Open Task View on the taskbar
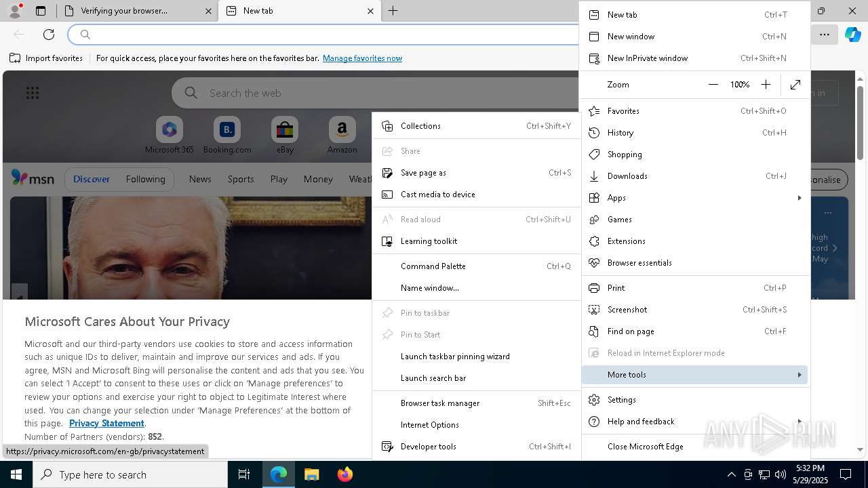The height and width of the screenshot is (488, 868). (x=244, y=474)
